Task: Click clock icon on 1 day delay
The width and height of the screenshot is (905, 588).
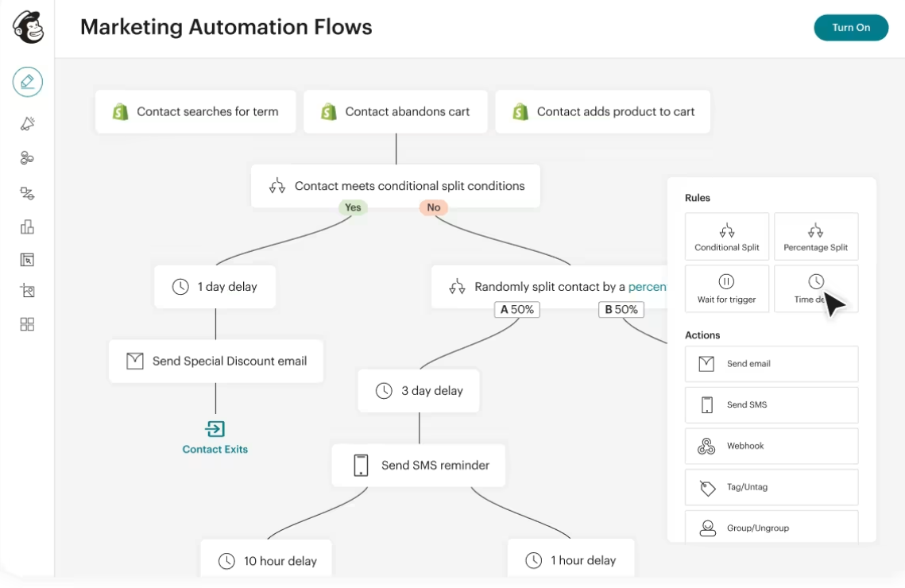Action: click(180, 287)
